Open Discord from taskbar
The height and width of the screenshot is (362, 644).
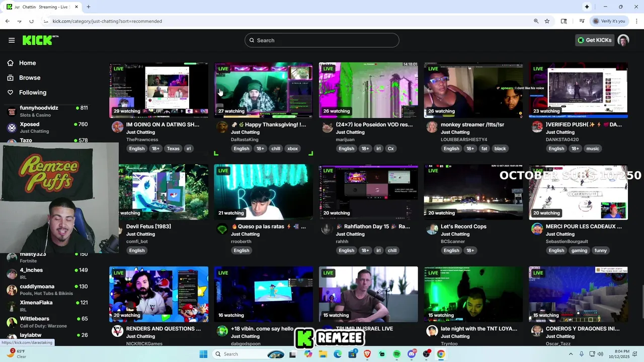pyautogui.click(x=412, y=354)
